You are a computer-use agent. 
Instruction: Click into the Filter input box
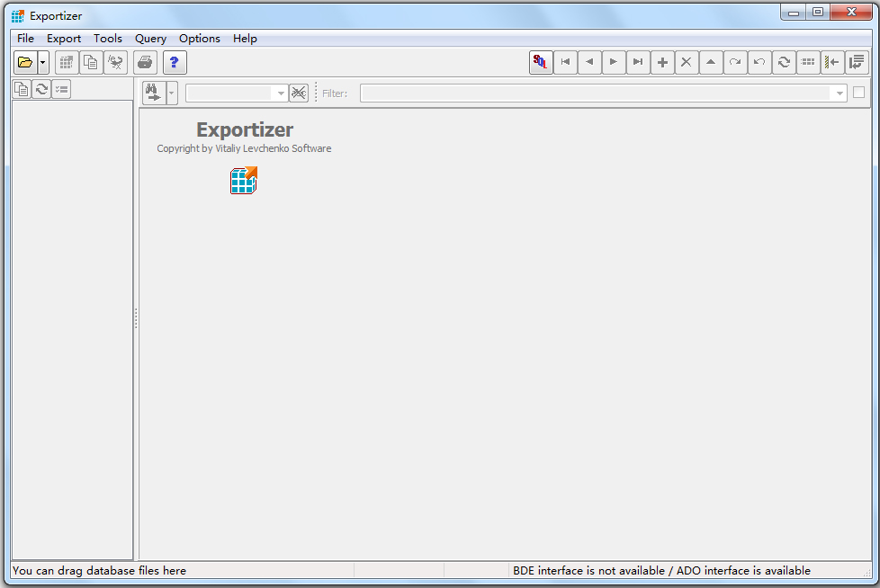(596, 93)
